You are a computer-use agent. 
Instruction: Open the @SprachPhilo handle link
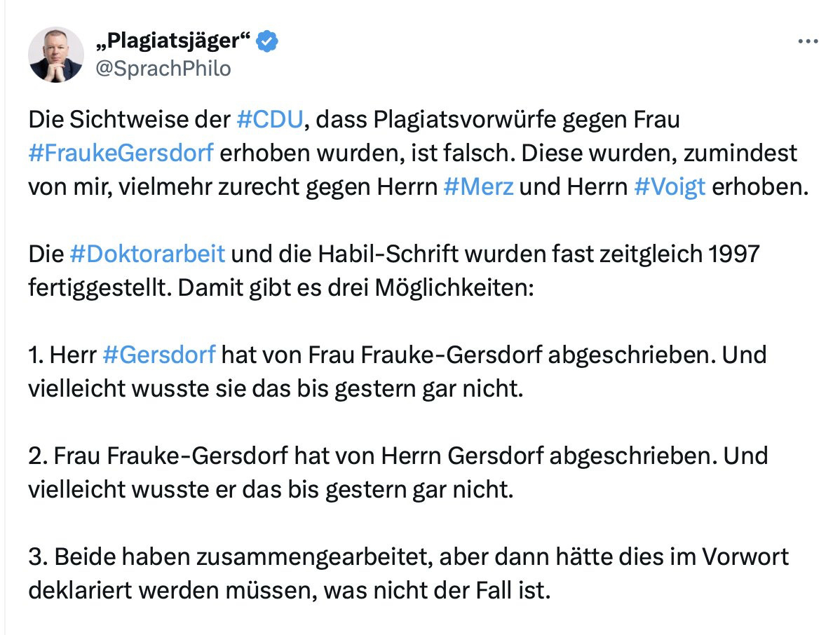tap(163, 68)
